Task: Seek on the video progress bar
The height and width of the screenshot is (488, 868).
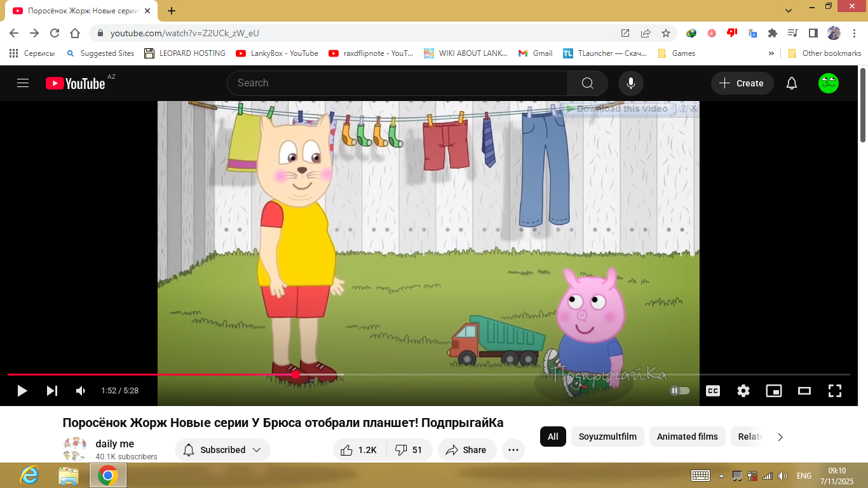Action: coord(429,375)
